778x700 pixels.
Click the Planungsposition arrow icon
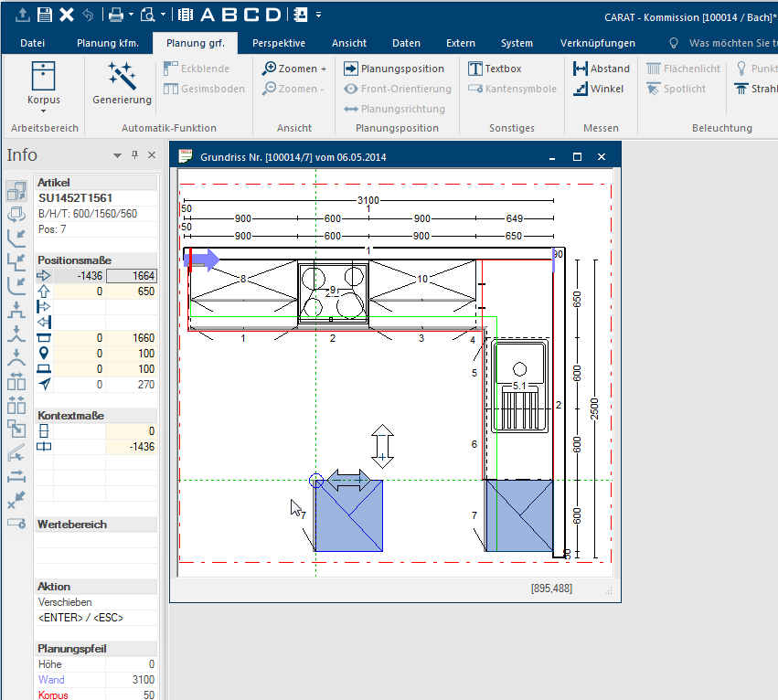351,69
